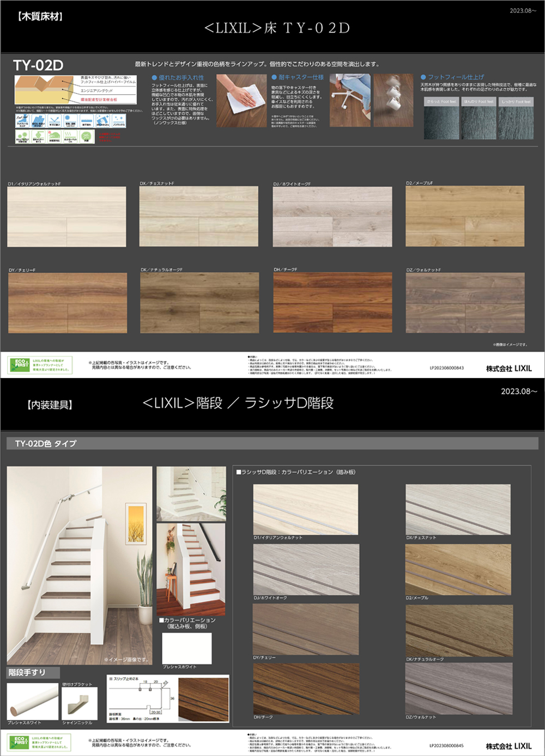
Task: Click the ノンワックス feature icon
Action: pos(118,121)
